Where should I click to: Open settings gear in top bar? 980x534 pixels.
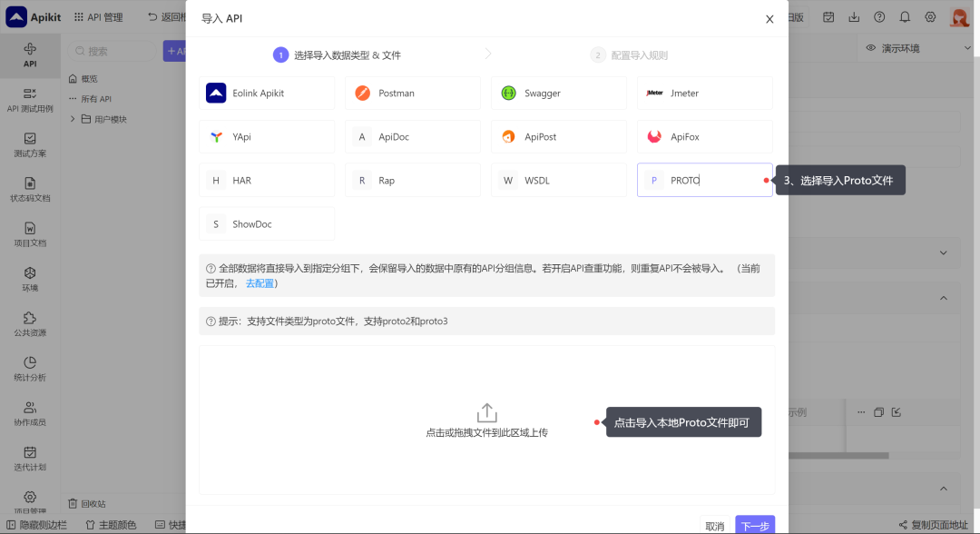click(x=931, y=17)
